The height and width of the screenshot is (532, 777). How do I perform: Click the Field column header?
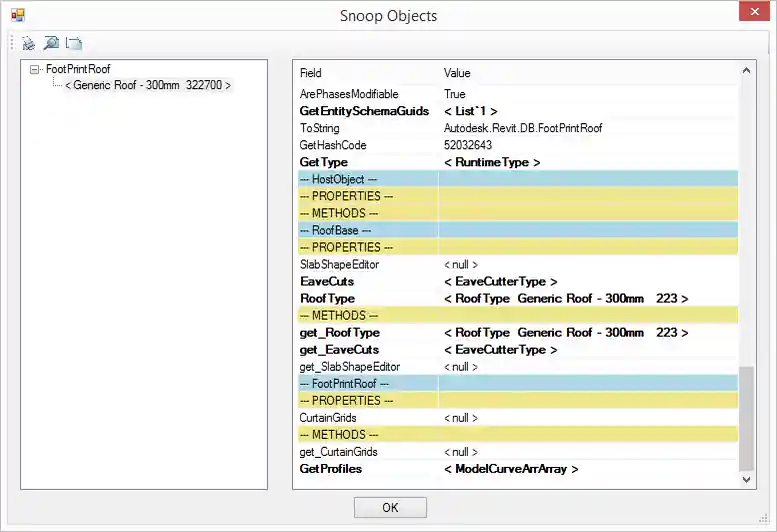pos(311,73)
